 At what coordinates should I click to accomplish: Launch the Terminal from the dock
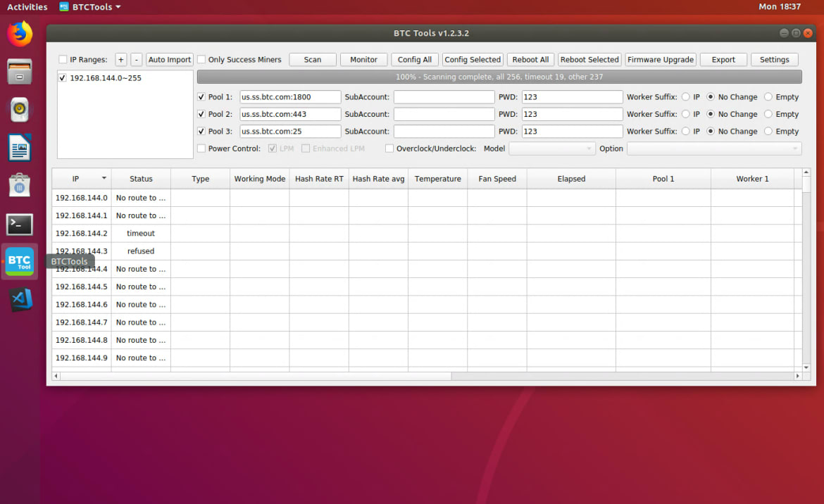19,224
